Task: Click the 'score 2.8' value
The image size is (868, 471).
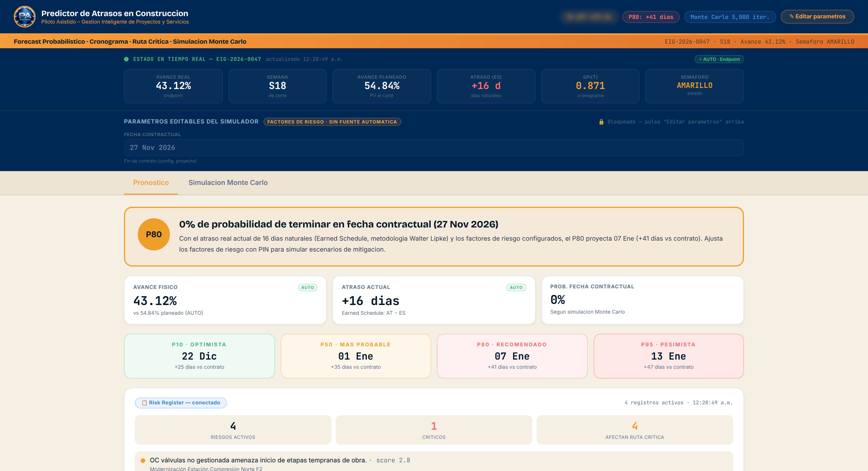Action: coord(393,461)
